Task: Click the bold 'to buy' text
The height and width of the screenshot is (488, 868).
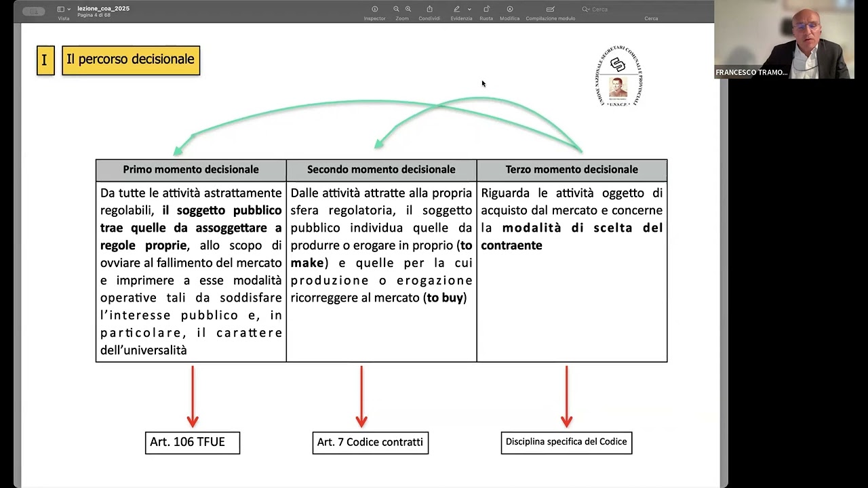Action: [445, 298]
